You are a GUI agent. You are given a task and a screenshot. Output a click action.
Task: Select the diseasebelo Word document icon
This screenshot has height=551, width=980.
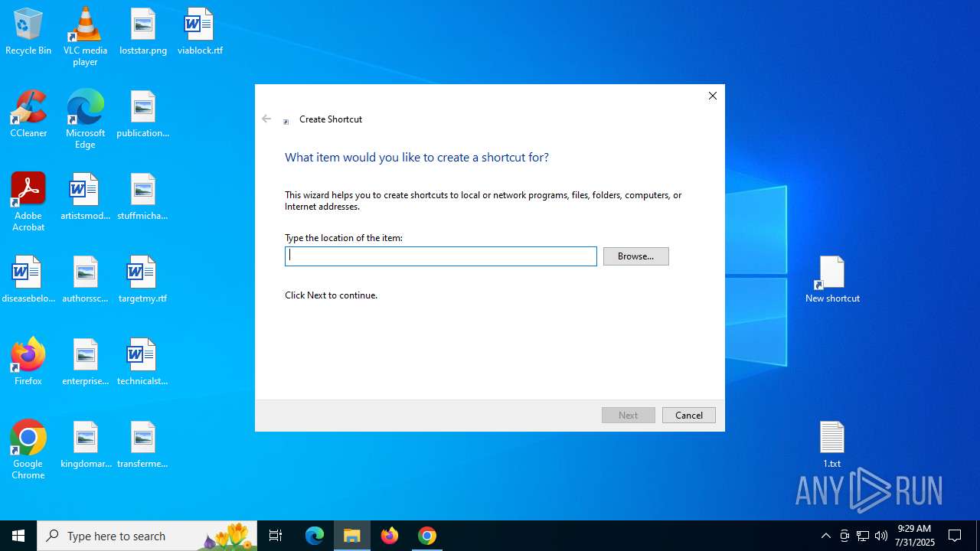pyautogui.click(x=28, y=280)
